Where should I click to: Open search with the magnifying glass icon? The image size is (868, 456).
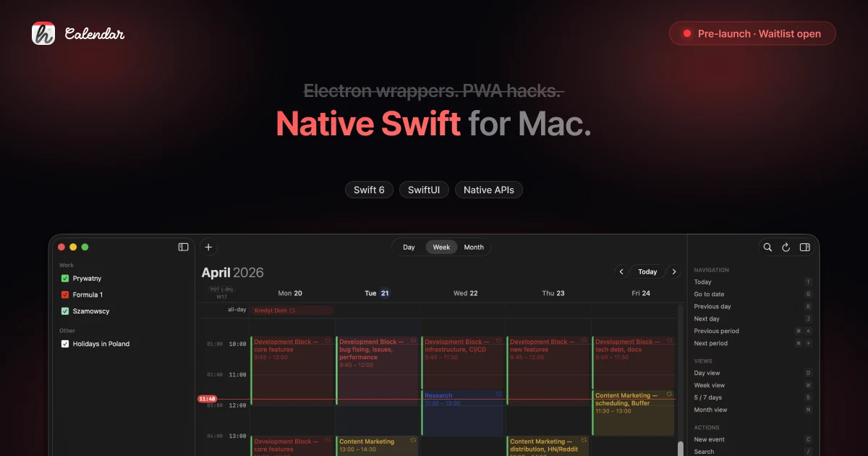[x=767, y=247]
